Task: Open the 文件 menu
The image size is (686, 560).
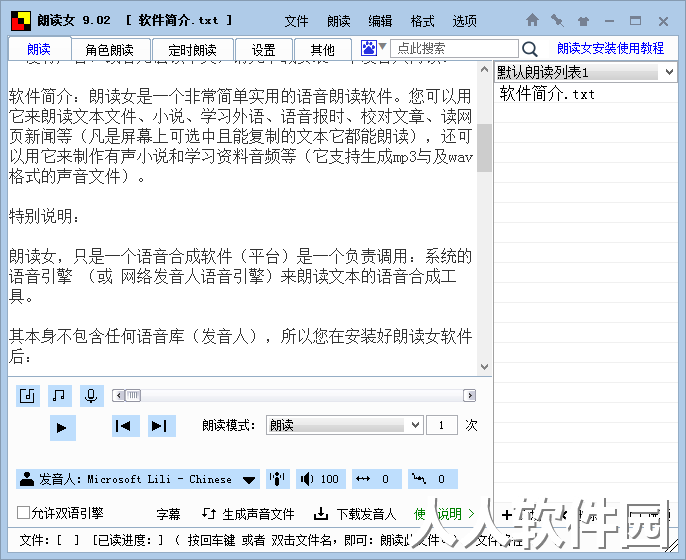Action: 296,21
